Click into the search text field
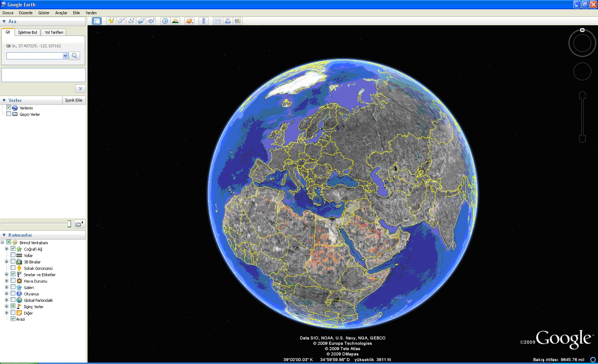This screenshot has height=364, width=598. pos(35,56)
